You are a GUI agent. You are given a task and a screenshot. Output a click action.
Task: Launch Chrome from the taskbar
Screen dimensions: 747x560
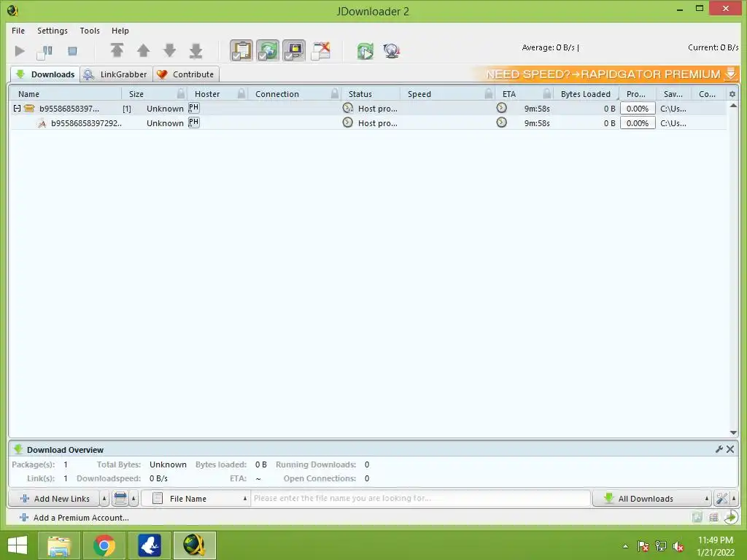[x=104, y=545]
